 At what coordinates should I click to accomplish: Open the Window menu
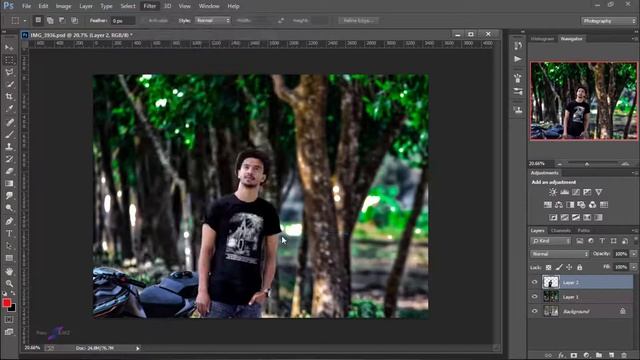coord(209,6)
